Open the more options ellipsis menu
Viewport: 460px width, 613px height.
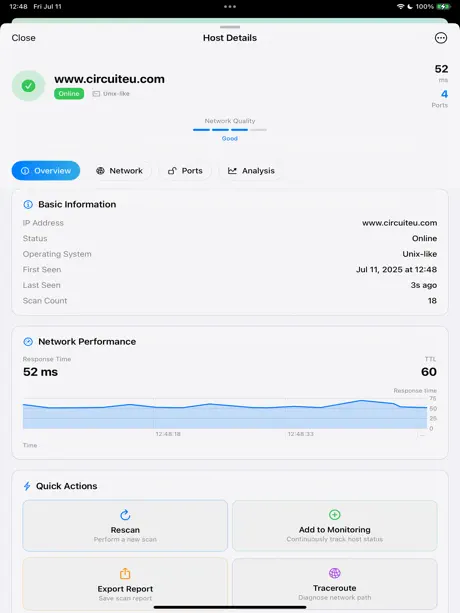[x=441, y=38]
